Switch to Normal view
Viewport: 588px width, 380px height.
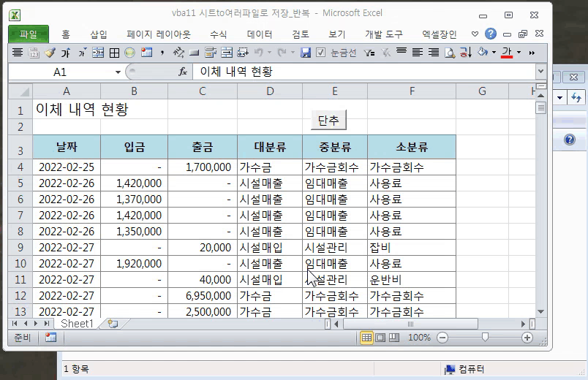click(x=366, y=338)
